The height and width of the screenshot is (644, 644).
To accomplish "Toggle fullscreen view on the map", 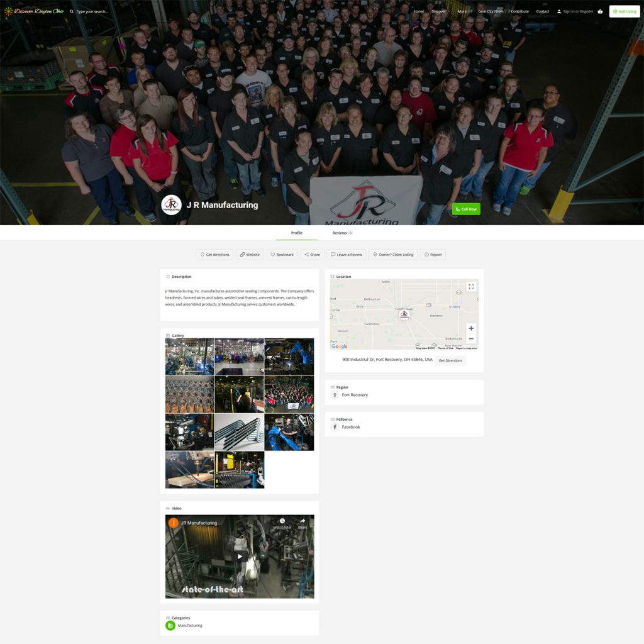I will pos(471,287).
